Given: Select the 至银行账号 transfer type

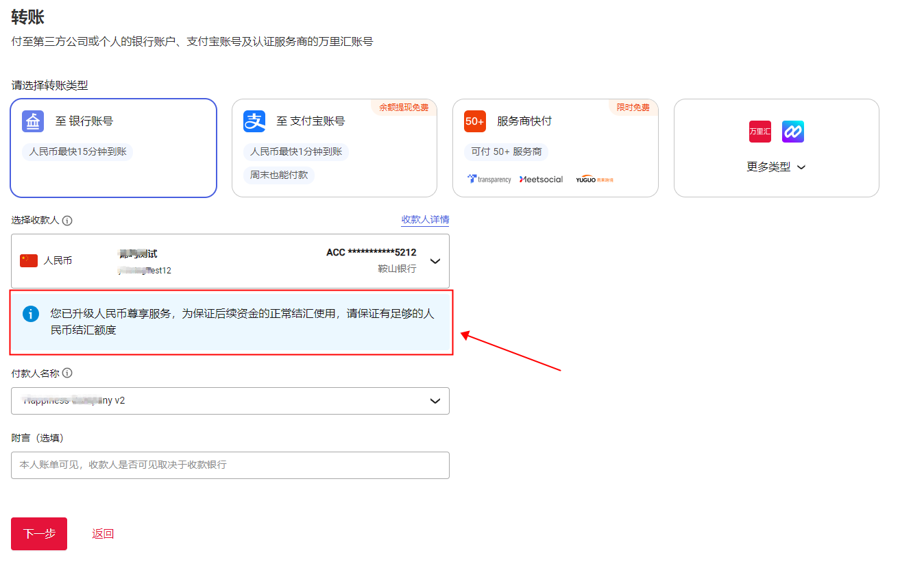Looking at the screenshot, I should click(113, 148).
